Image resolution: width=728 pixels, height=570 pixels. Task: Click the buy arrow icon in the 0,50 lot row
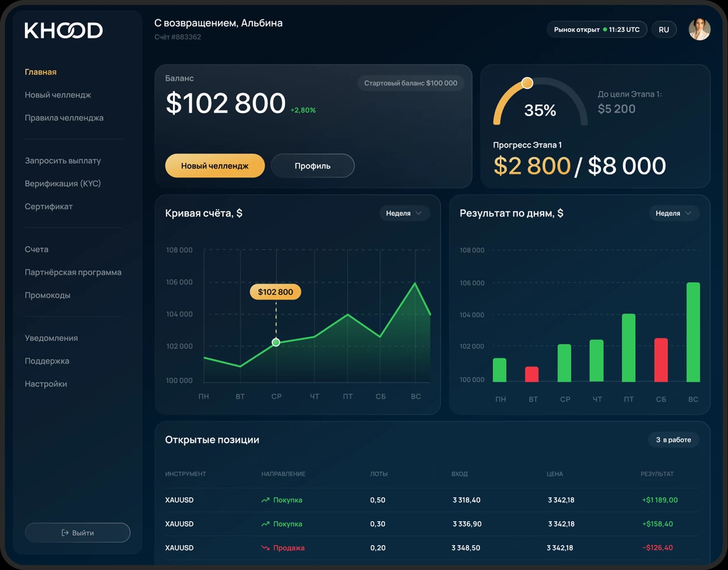pos(265,500)
